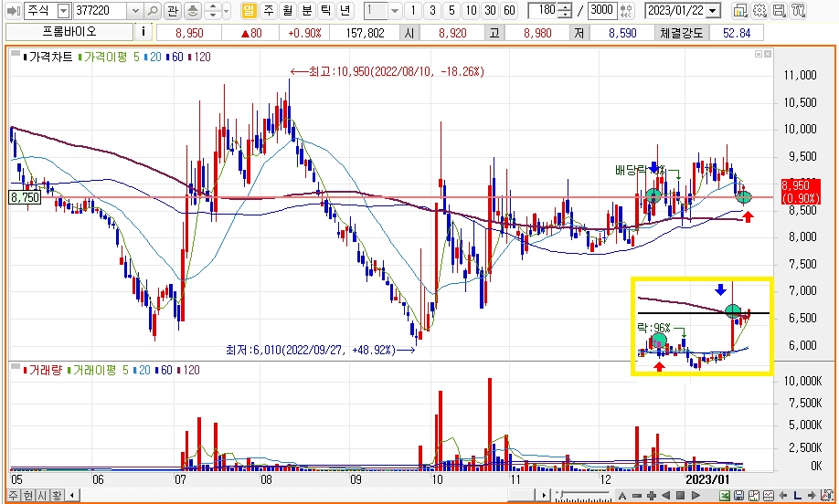Screen dimensions: 839x504
Task: Click the scrollbar right arrow near zoom slider
Action: click(544, 496)
